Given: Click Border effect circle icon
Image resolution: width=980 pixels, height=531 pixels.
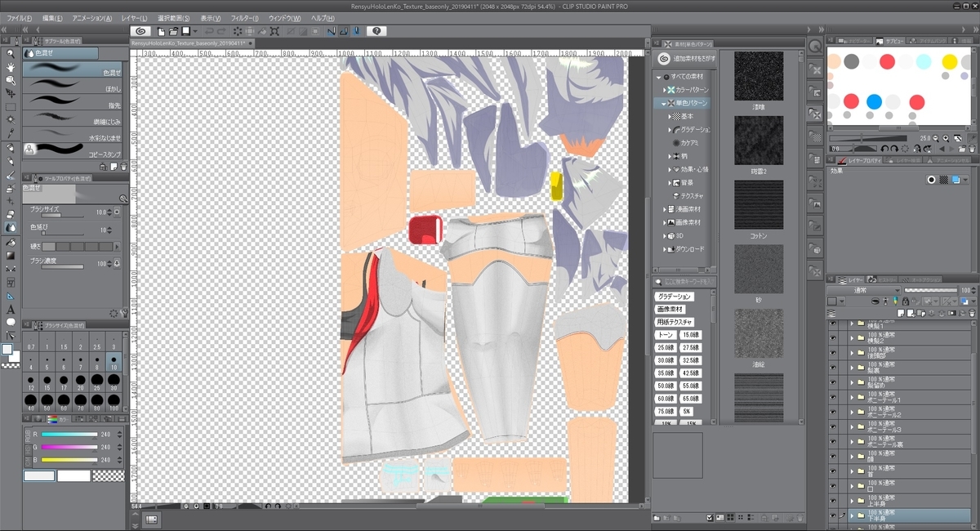Looking at the screenshot, I should pos(931,180).
